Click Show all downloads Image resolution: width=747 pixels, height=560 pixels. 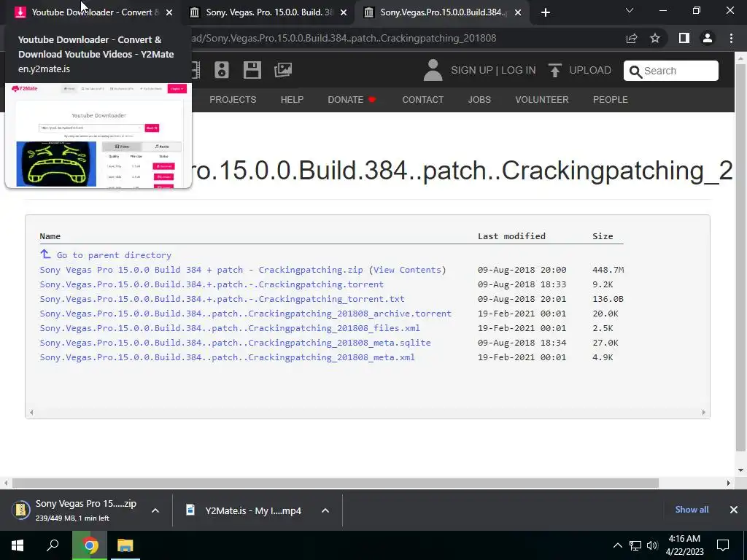point(692,510)
